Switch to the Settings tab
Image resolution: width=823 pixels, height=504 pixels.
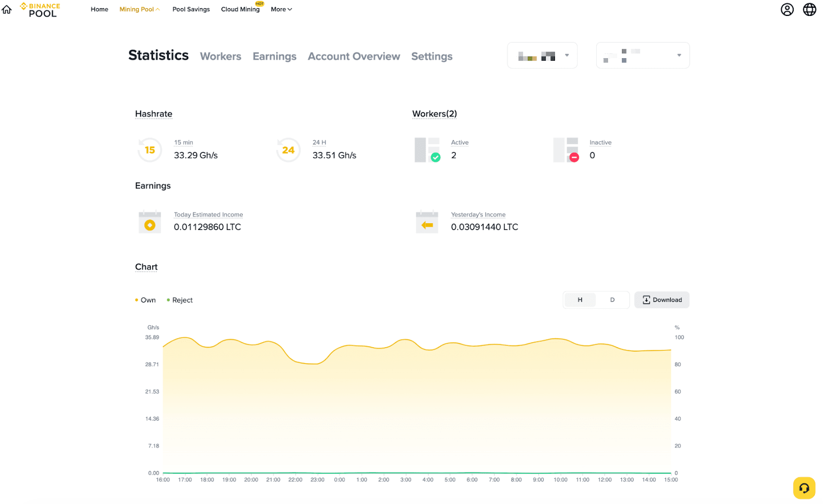(x=432, y=57)
